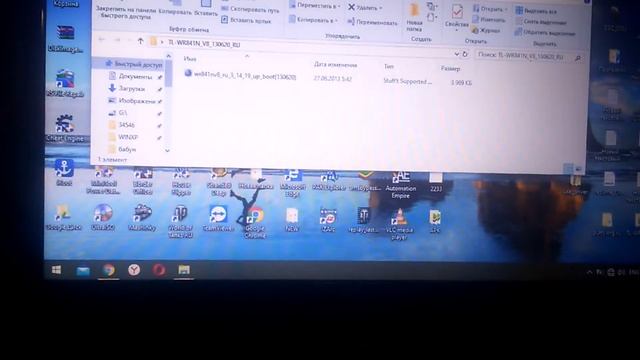Click the address bar path TL-WR841N_V8_130620_RU

pos(204,44)
